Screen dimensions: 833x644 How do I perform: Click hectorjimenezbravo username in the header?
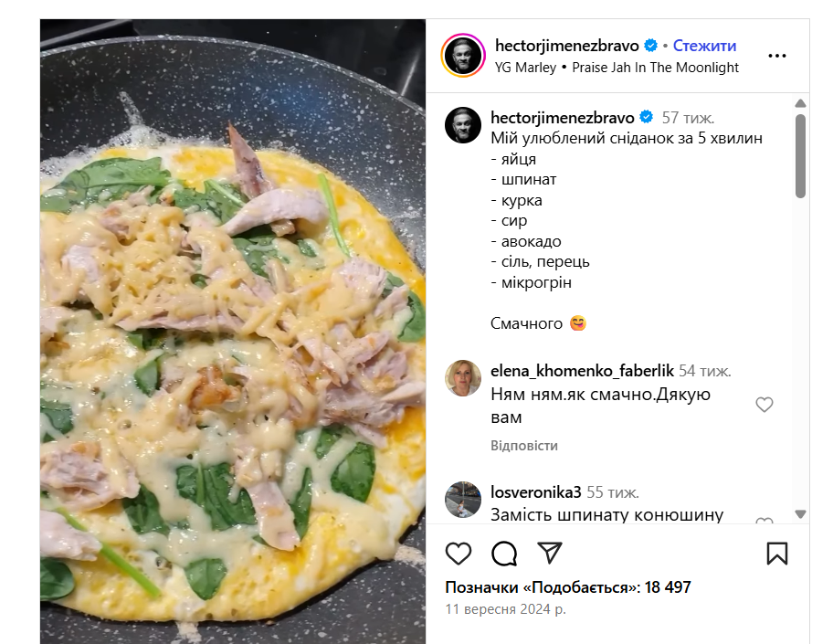[565, 46]
